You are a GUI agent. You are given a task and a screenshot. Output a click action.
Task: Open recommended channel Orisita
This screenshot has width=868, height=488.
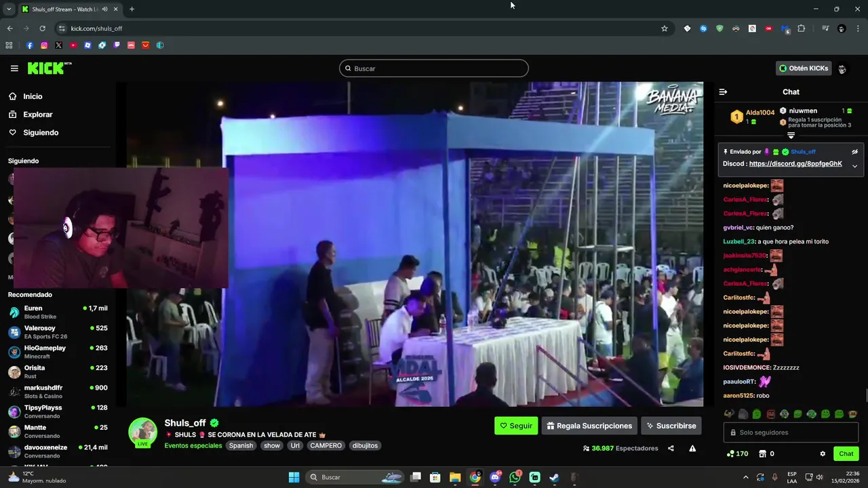point(58,372)
